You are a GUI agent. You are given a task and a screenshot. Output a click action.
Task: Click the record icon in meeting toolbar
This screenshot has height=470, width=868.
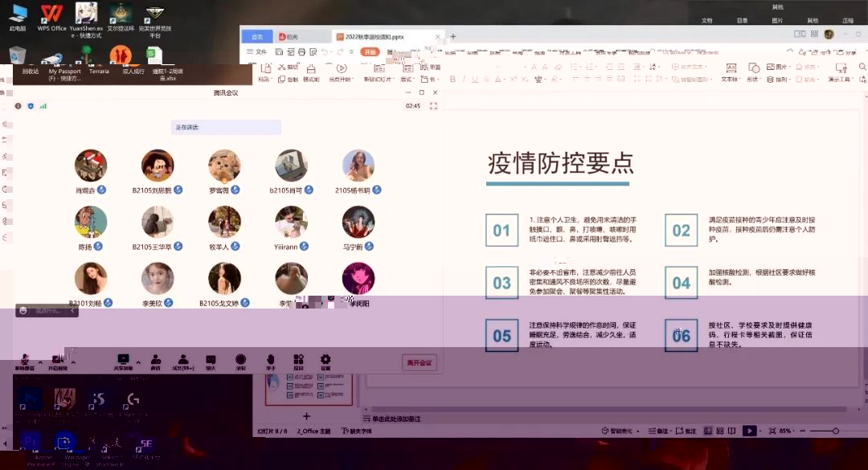tap(240, 362)
